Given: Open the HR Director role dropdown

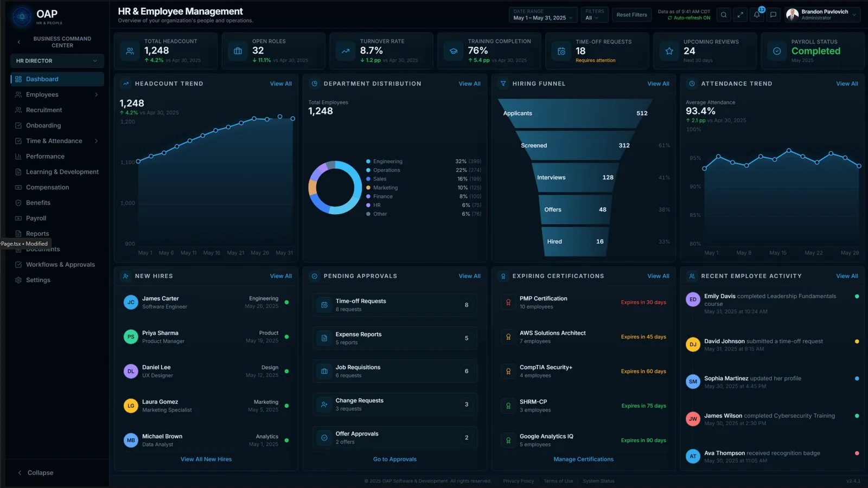Looking at the screenshot, I should [x=57, y=61].
